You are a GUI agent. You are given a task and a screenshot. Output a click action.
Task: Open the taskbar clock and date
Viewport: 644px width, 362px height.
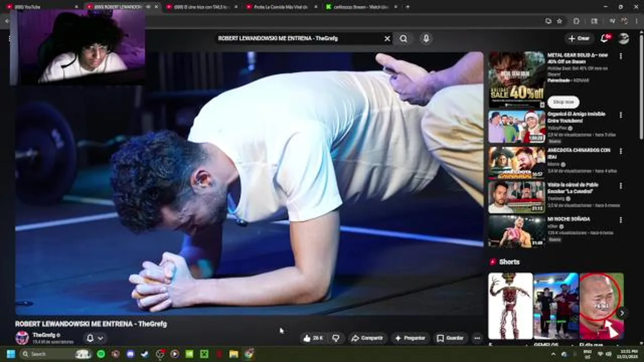(x=628, y=354)
